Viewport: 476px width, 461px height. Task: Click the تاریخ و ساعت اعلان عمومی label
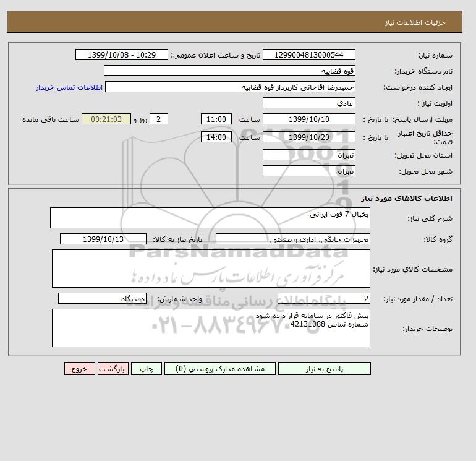[x=216, y=55]
